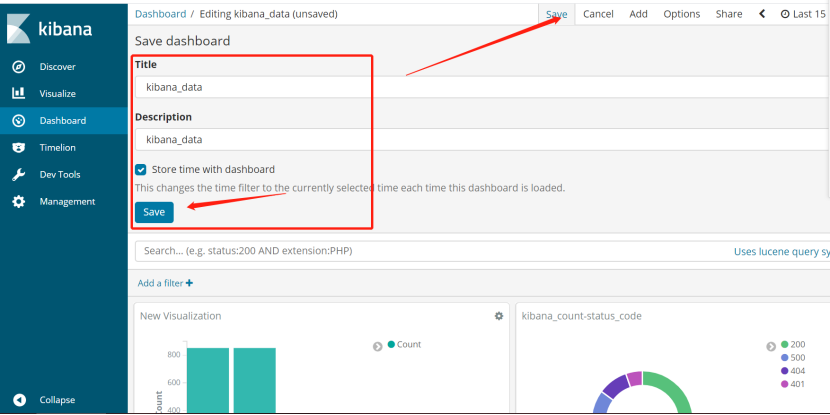The width and height of the screenshot is (830, 415).
Task: Click the first teal bar in chart
Action: pyautogui.click(x=208, y=380)
